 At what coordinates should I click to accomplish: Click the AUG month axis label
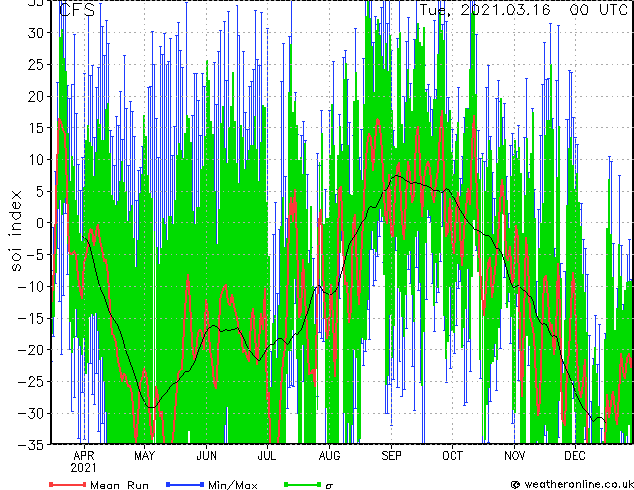coord(329,456)
